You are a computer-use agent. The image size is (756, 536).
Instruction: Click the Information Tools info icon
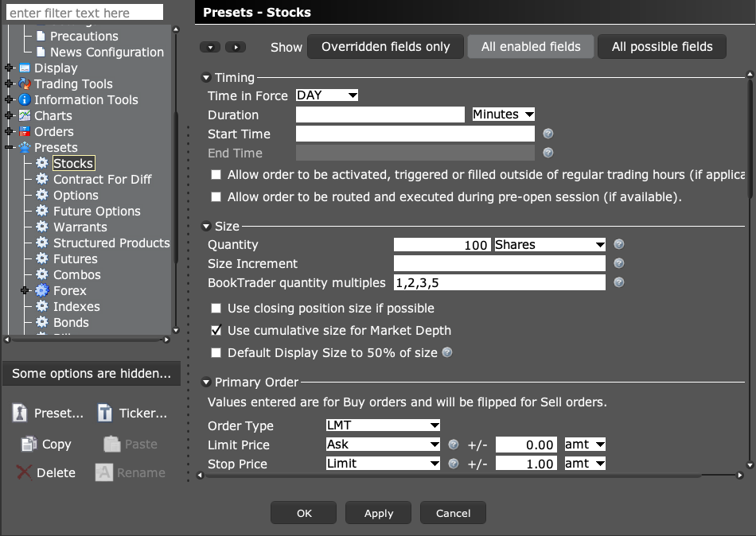click(x=25, y=99)
